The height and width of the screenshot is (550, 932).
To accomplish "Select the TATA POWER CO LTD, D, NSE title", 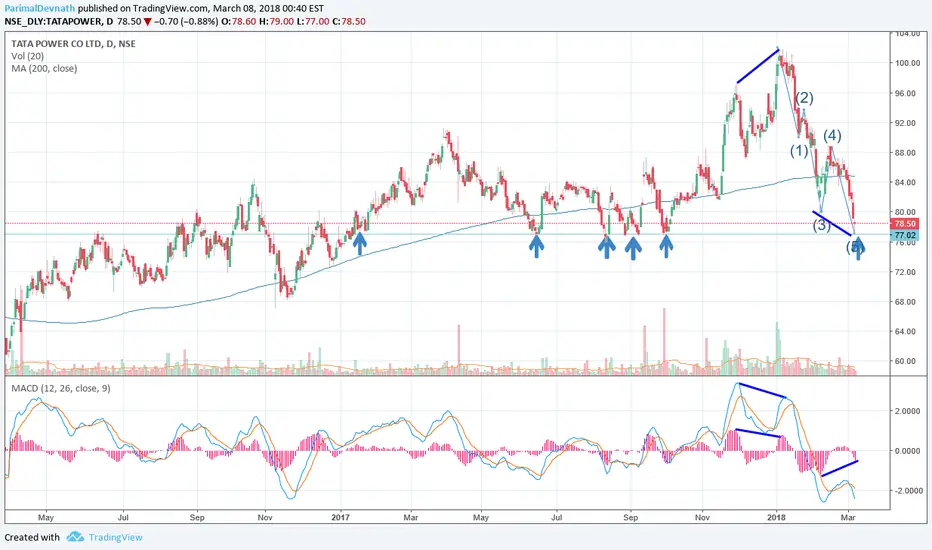I will coord(73,43).
